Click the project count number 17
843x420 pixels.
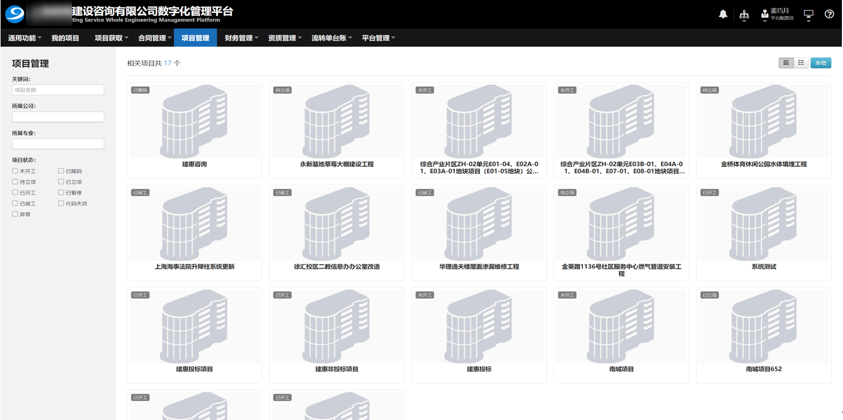pos(168,63)
